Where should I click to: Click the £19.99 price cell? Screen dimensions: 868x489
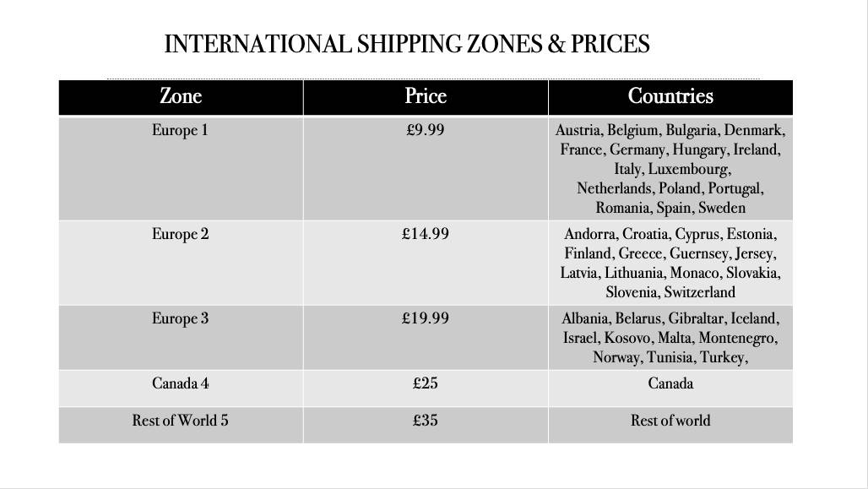pos(426,337)
